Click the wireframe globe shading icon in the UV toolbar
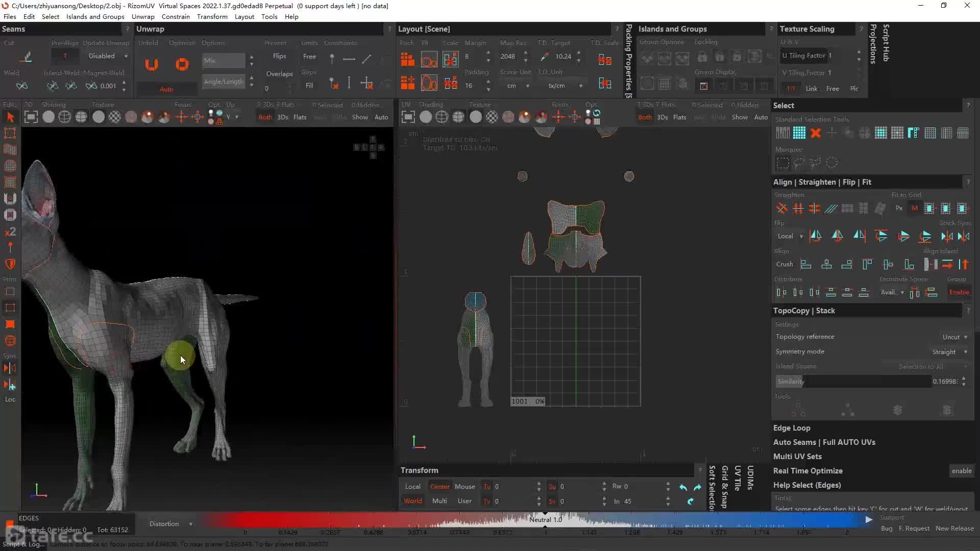The width and height of the screenshot is (980, 551). [x=442, y=117]
